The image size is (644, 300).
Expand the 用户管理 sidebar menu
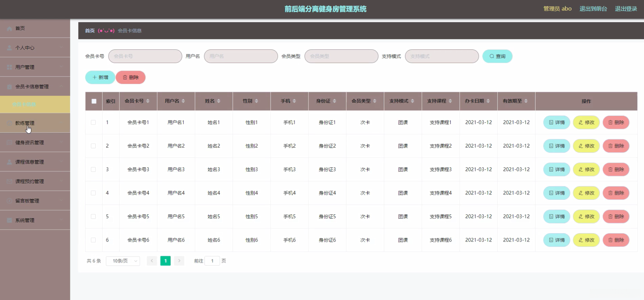pos(35,67)
